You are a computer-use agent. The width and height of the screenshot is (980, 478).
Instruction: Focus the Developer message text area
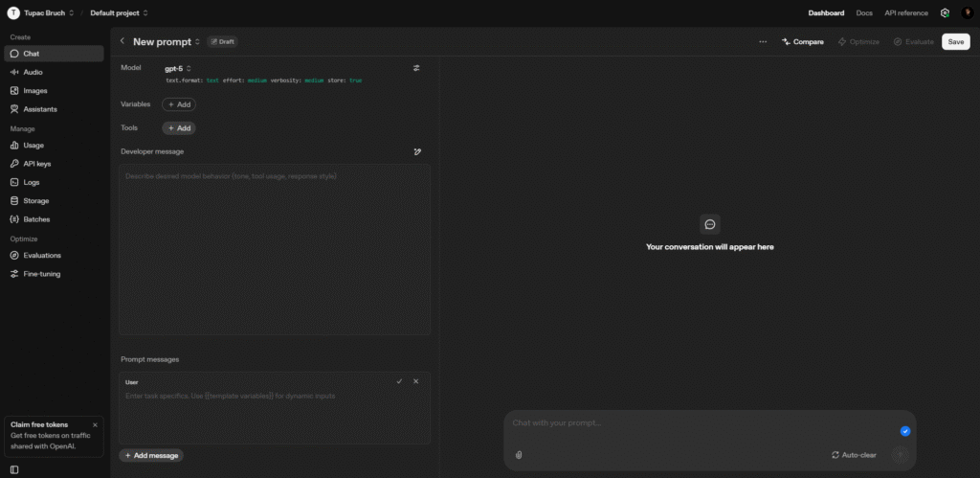click(x=275, y=250)
